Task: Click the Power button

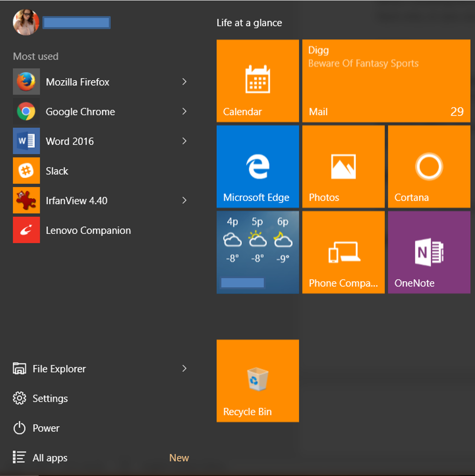Action: click(46, 428)
